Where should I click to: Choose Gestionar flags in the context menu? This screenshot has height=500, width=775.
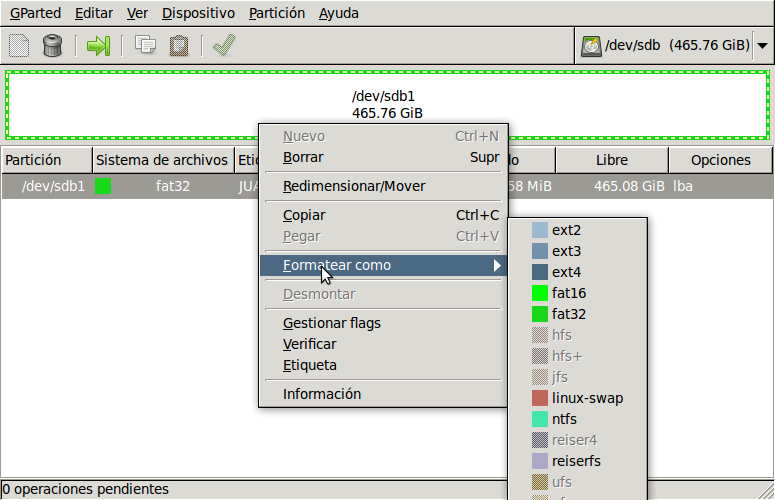[384, 323]
